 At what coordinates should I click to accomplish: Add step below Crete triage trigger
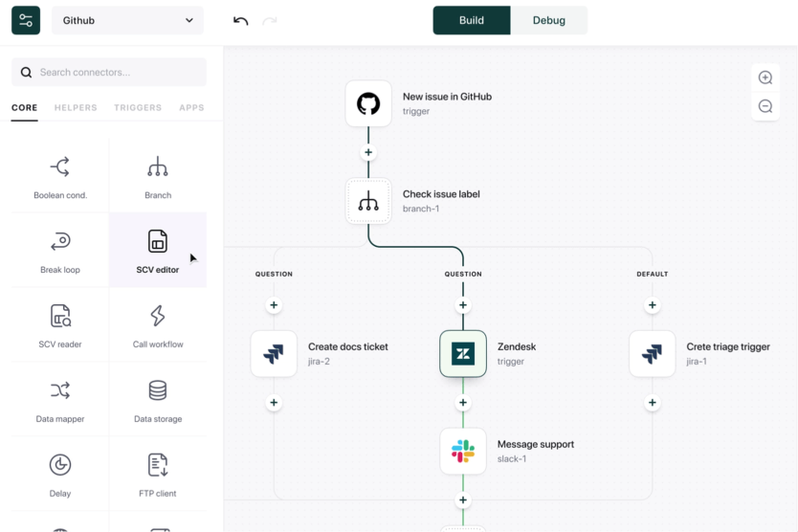[653, 403]
